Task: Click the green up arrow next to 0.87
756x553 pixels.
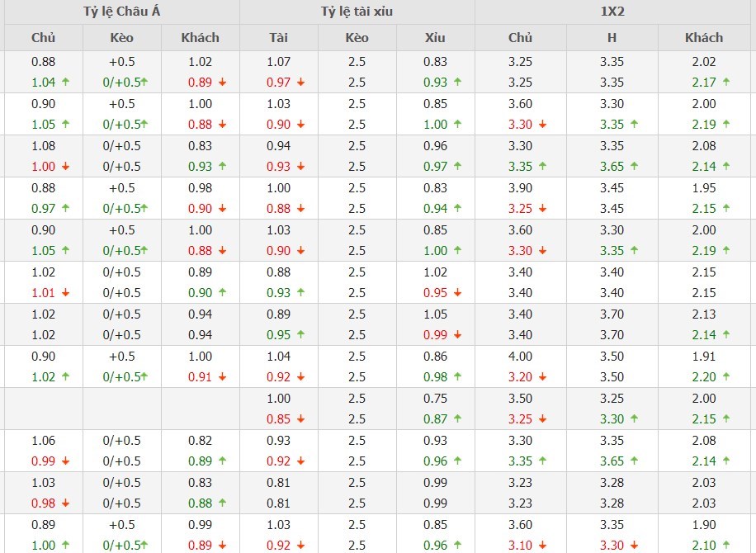Action: tap(457, 419)
